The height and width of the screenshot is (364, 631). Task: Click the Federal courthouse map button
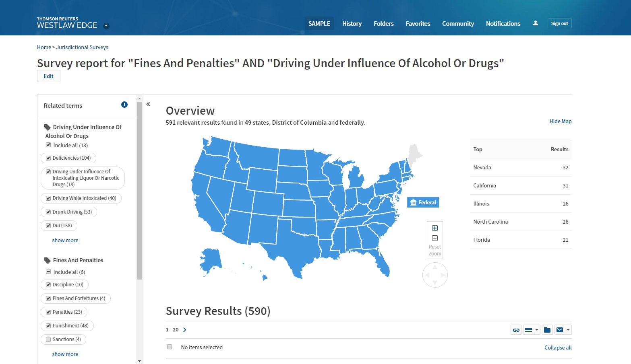point(423,202)
